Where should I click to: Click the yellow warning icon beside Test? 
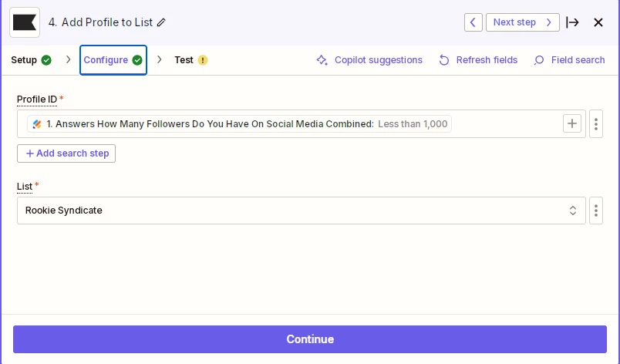point(203,60)
